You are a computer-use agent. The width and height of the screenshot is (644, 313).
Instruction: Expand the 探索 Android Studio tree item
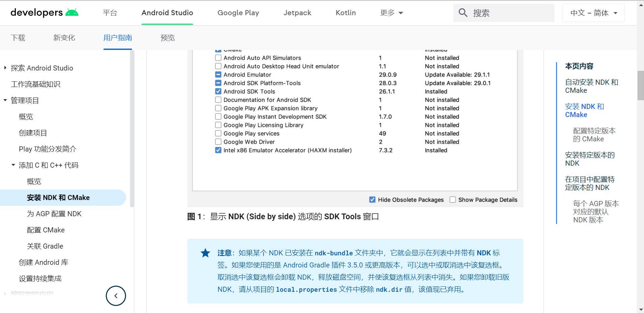pos(5,68)
